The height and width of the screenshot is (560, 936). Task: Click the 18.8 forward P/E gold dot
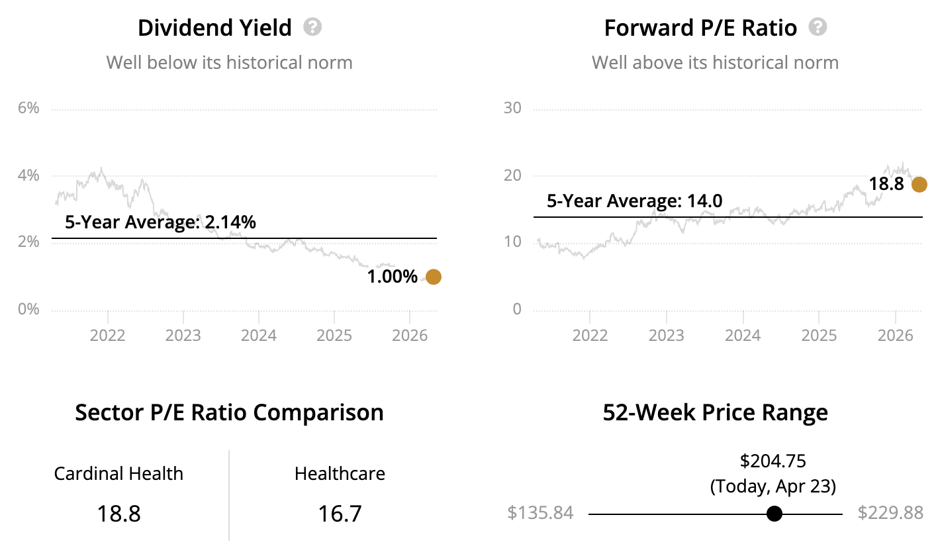(919, 185)
